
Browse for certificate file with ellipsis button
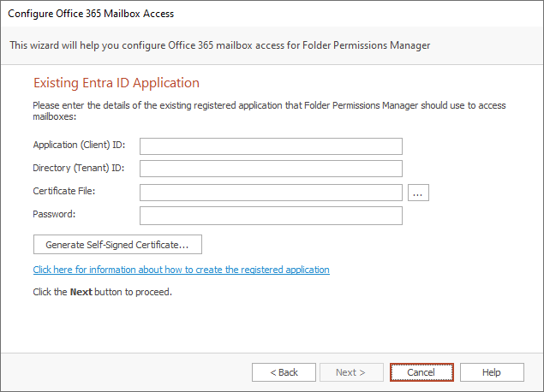pos(418,193)
